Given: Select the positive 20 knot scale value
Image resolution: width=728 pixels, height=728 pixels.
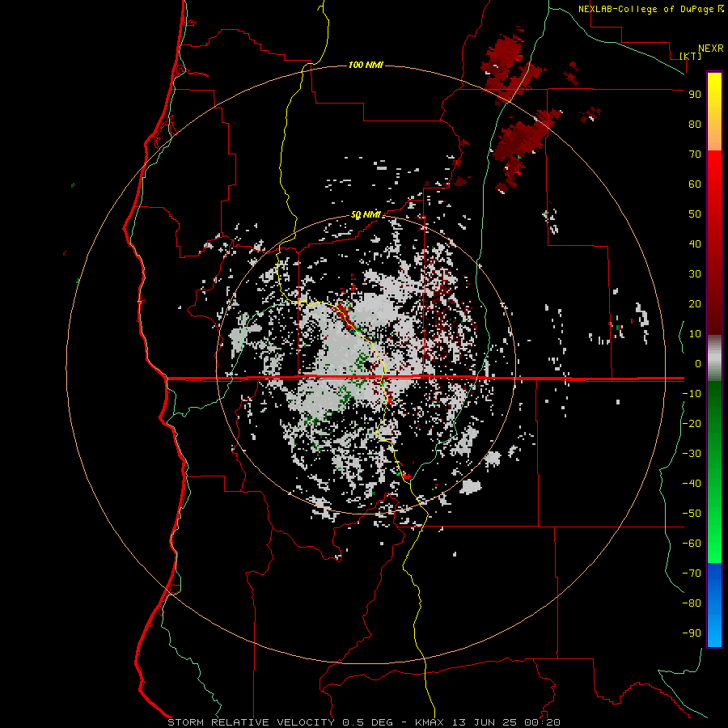Looking at the screenshot, I should point(695,303).
